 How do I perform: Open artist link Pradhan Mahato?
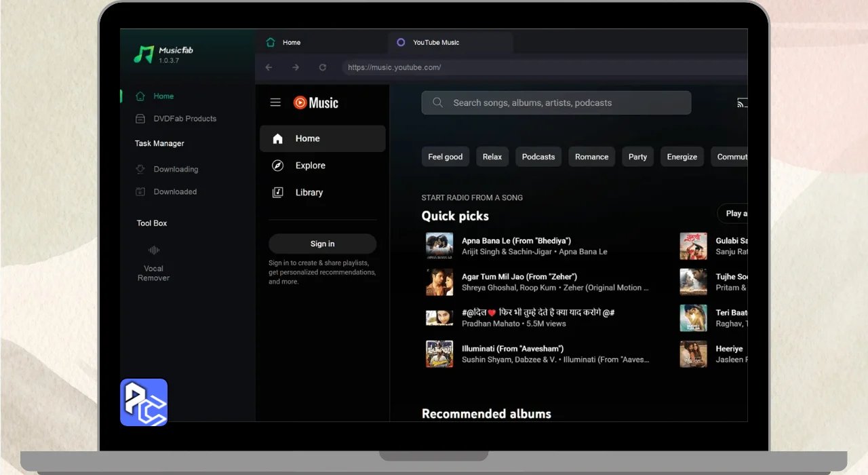point(492,324)
